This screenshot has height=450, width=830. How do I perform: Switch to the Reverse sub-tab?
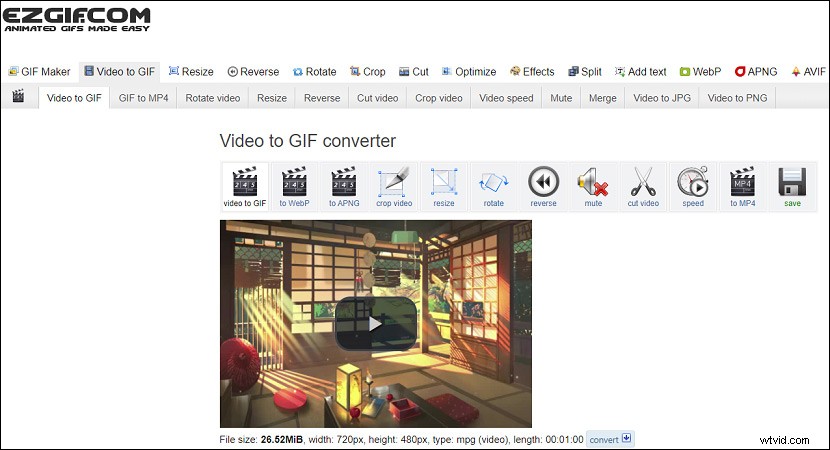[x=322, y=98]
